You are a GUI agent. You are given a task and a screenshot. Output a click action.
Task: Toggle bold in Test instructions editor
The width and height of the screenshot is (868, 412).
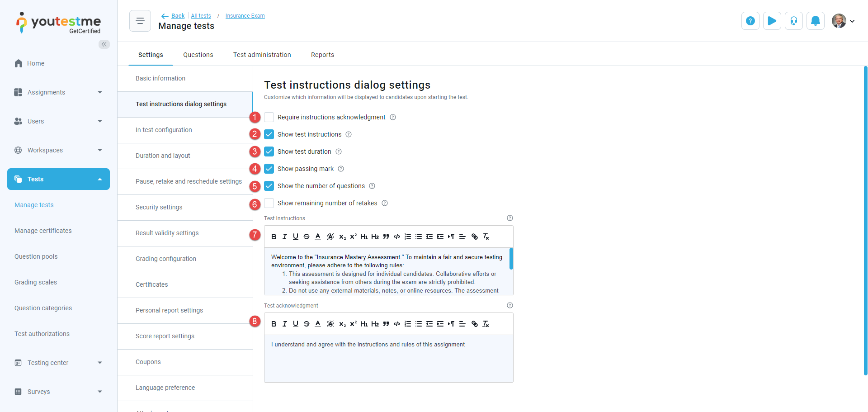(x=274, y=237)
